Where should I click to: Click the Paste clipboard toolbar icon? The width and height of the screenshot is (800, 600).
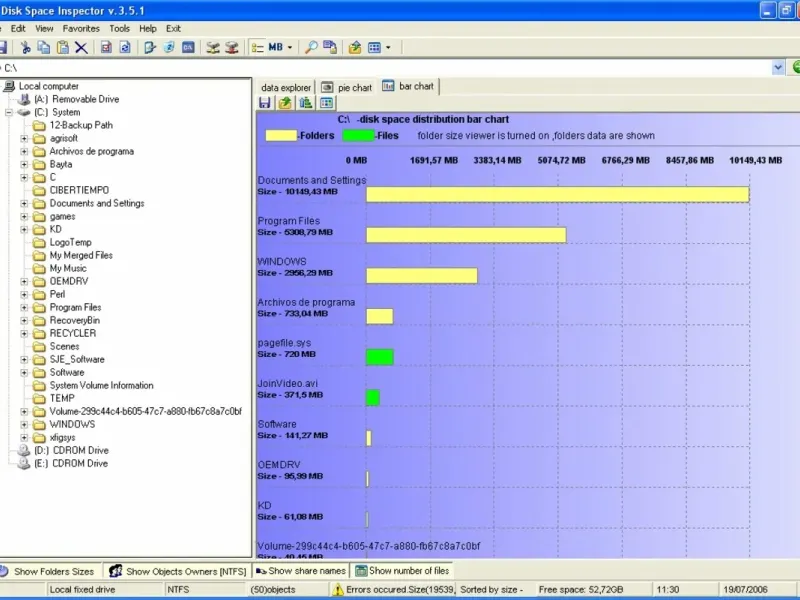63,47
